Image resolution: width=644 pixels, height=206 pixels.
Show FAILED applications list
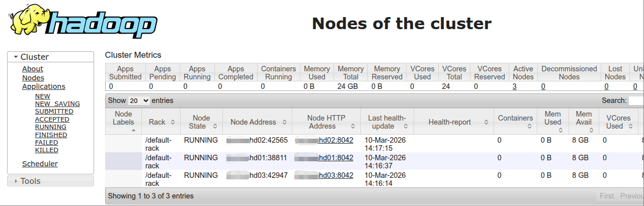pos(47,143)
